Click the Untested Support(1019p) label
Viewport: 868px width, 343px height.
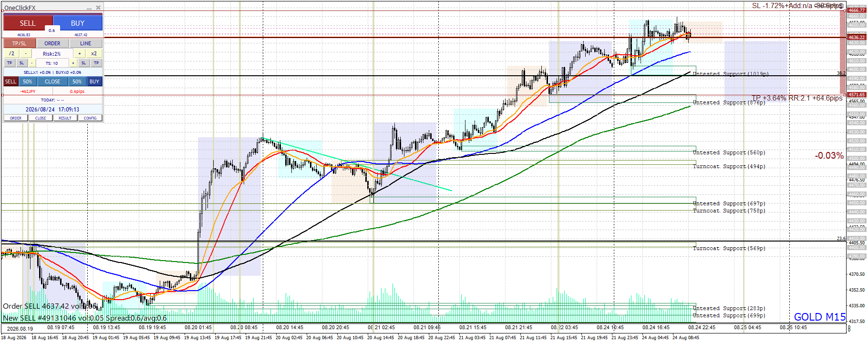click(730, 74)
